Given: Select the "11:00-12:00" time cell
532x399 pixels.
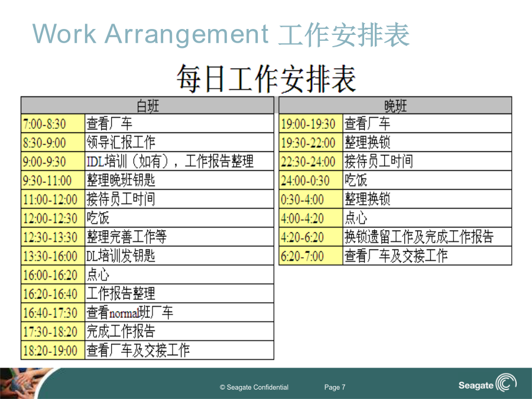Looking at the screenshot, I should pyautogui.click(x=53, y=199).
